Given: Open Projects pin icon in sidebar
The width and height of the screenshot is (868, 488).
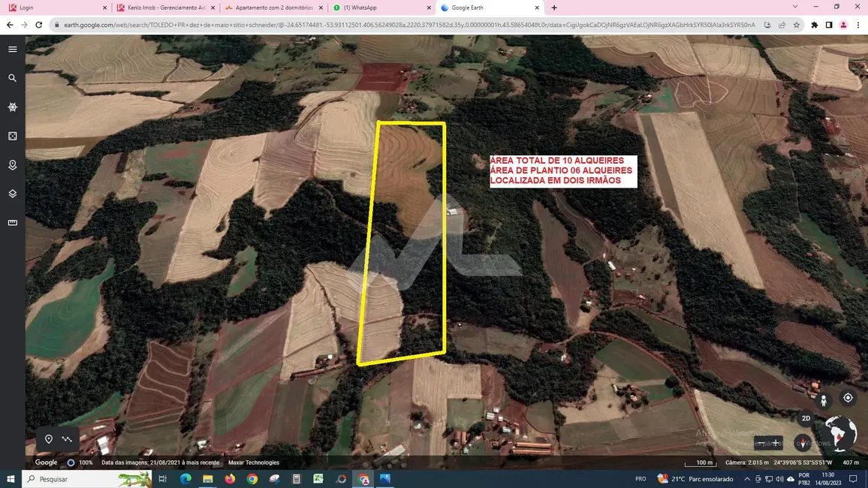Looking at the screenshot, I should pyautogui.click(x=12, y=165).
